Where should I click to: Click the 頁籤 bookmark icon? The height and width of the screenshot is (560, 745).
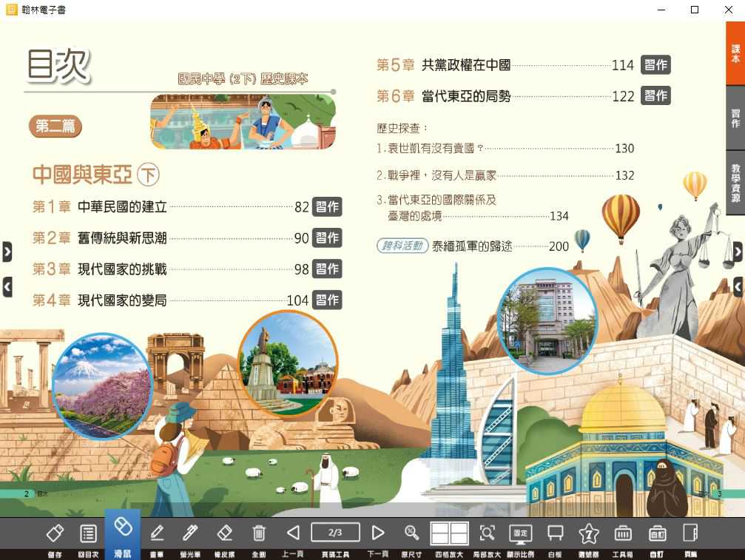pos(690,533)
